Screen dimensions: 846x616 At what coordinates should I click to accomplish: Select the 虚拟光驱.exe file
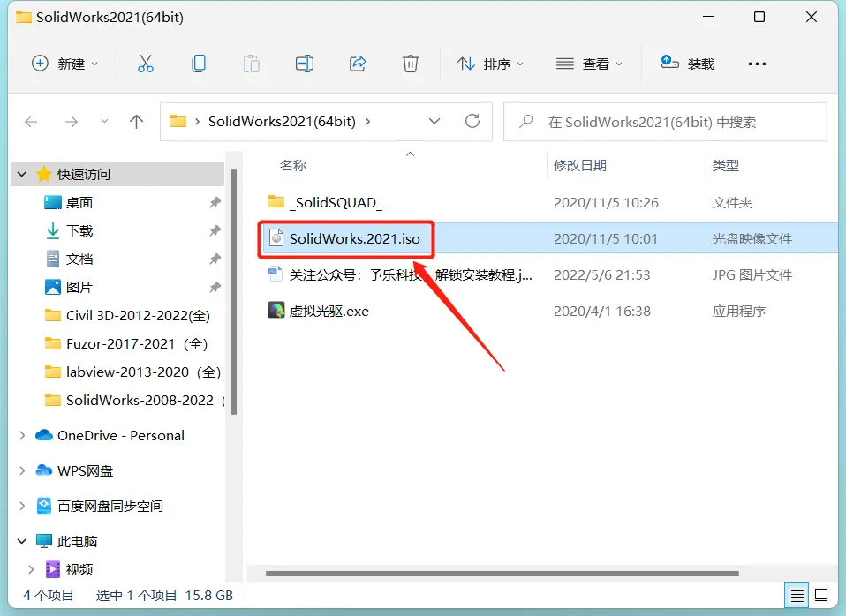pyautogui.click(x=329, y=311)
